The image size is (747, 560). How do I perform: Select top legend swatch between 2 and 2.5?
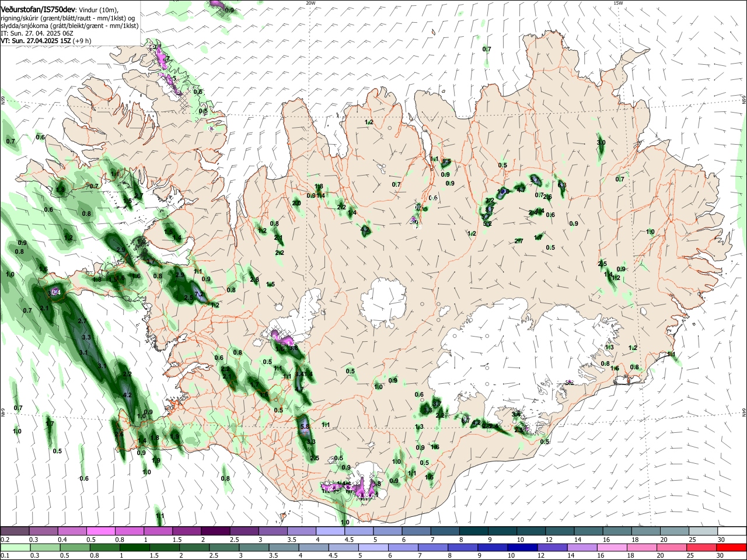(215, 531)
